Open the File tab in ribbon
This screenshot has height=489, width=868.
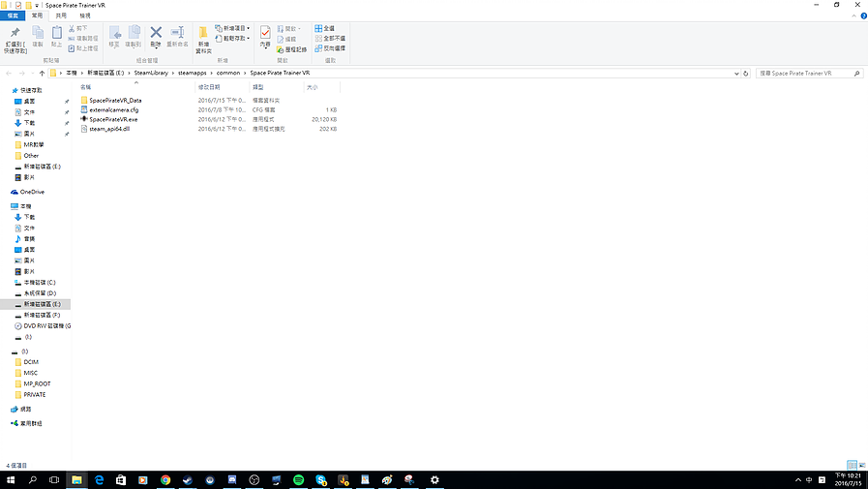13,16
